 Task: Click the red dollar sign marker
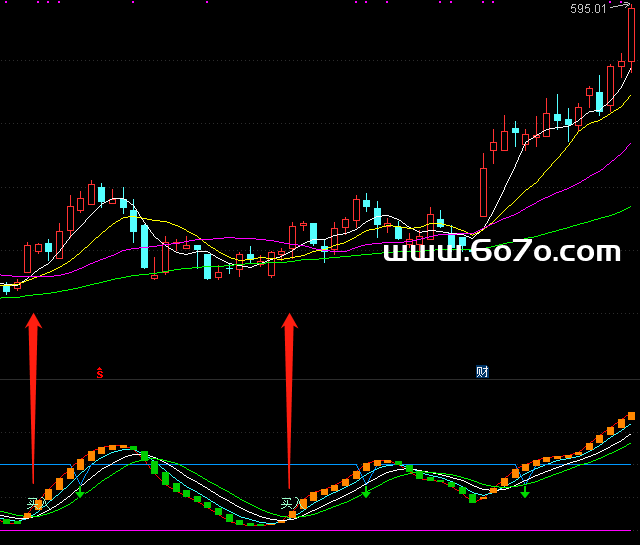100,373
